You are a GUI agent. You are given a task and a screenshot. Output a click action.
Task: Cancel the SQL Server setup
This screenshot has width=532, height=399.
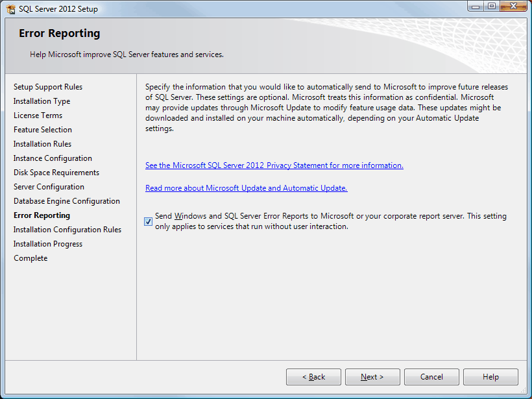coord(431,377)
